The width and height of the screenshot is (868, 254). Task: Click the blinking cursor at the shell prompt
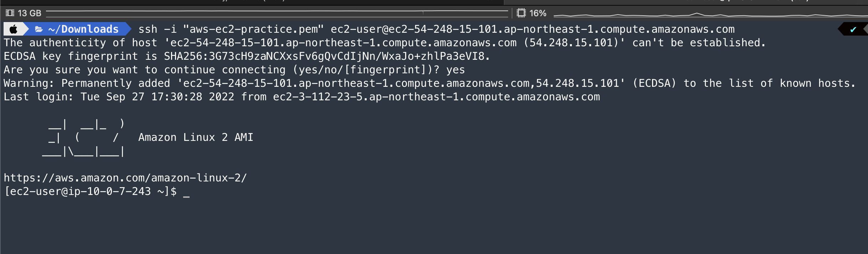[186, 192]
